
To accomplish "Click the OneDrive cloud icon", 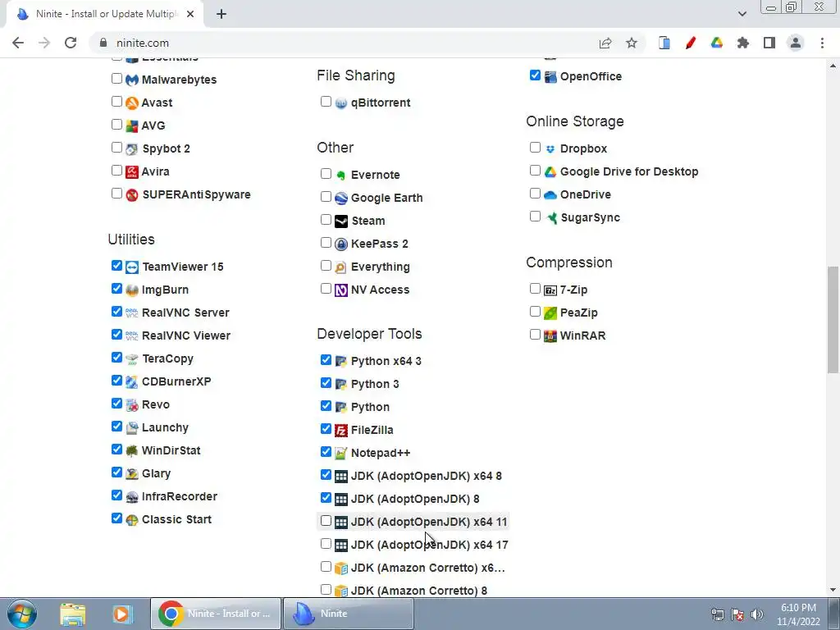I will 550,195.
